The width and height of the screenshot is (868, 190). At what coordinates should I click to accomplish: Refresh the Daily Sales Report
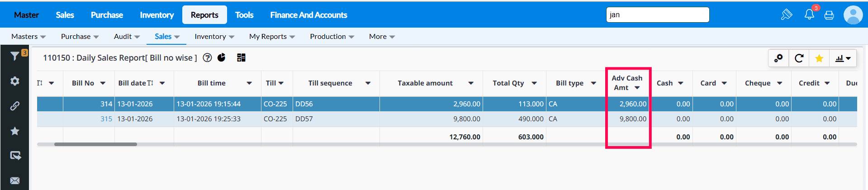point(799,58)
